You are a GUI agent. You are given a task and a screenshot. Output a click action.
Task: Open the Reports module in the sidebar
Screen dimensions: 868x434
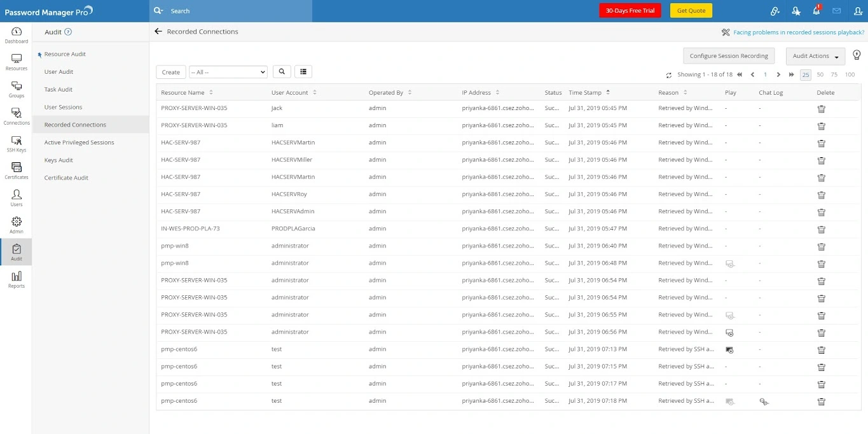click(17, 279)
